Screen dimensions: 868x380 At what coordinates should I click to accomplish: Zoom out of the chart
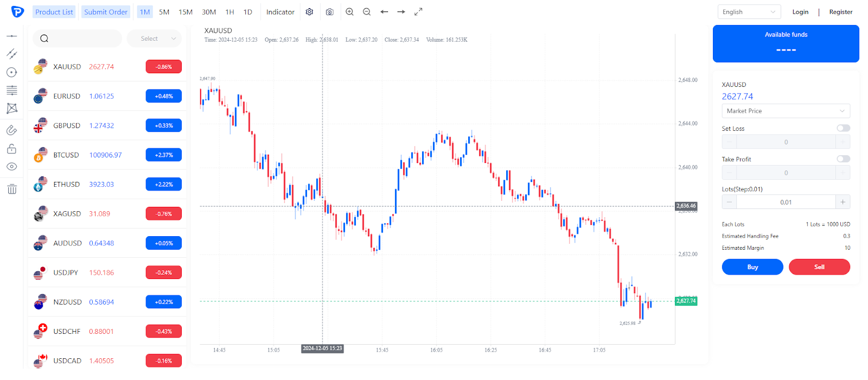tap(367, 12)
